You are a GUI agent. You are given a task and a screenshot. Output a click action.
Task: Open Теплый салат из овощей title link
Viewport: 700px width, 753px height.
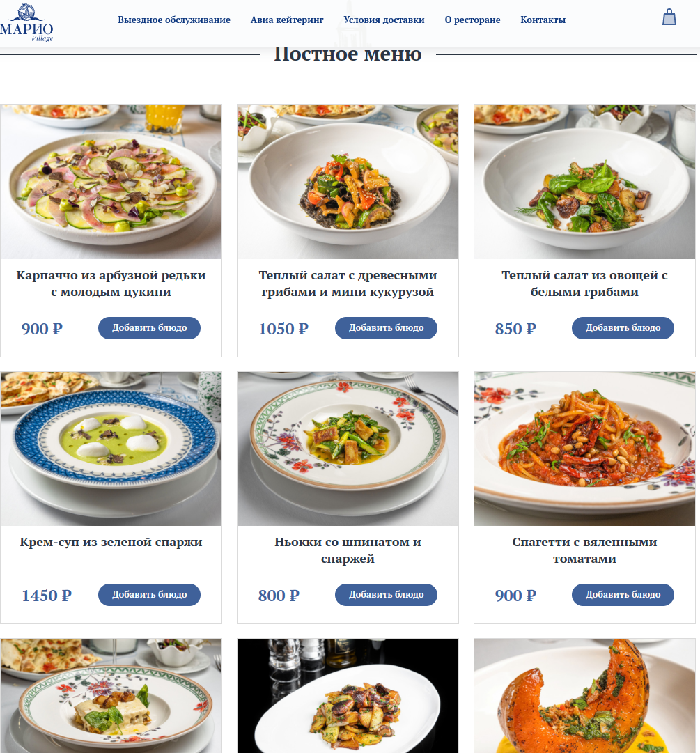click(584, 284)
